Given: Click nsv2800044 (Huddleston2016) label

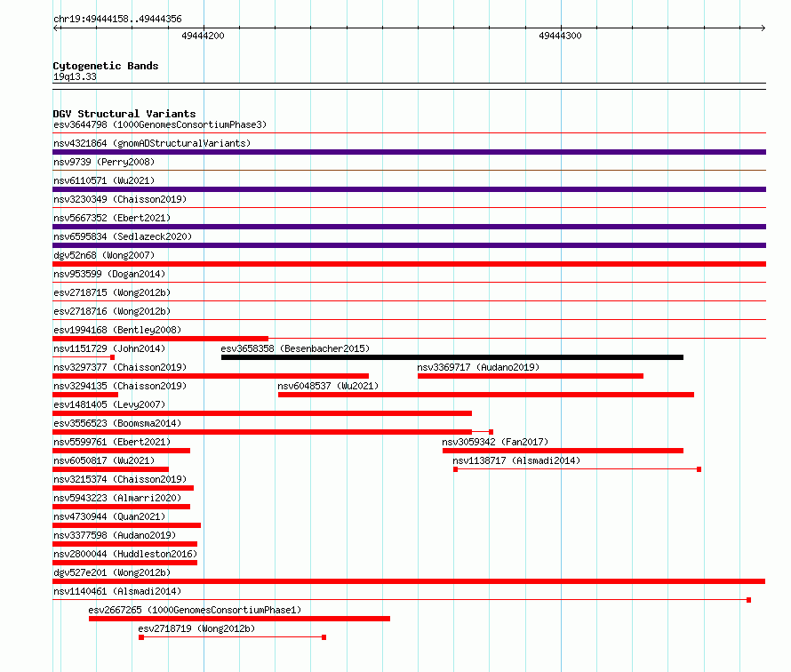Looking at the screenshot, I should 125,554.
